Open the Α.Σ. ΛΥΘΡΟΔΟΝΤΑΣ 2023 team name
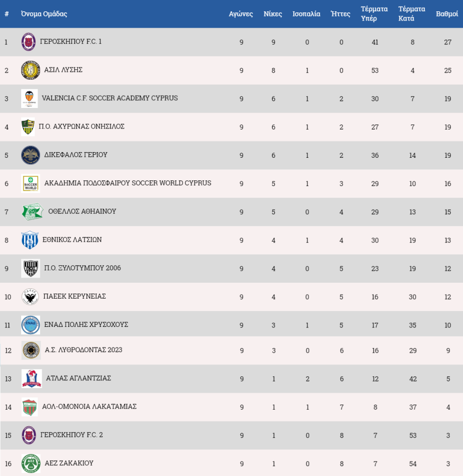Screen dimensions: 463x476 point(83,350)
